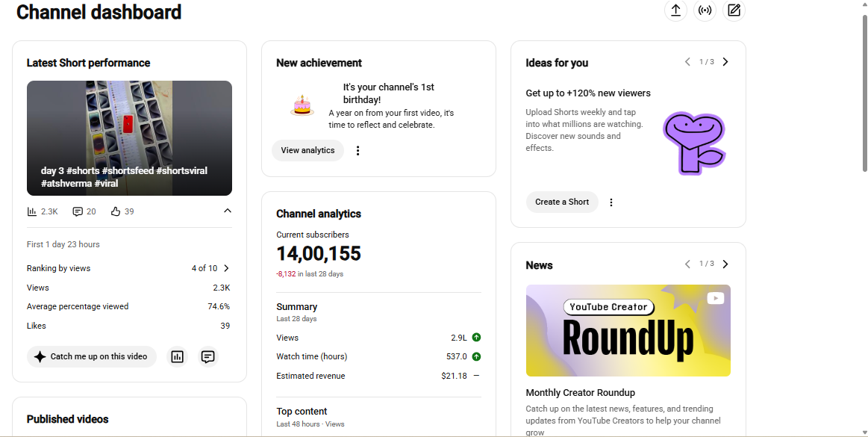This screenshot has width=868, height=437.
Task: Click the 14,00,155 subscriber count
Action: click(318, 254)
